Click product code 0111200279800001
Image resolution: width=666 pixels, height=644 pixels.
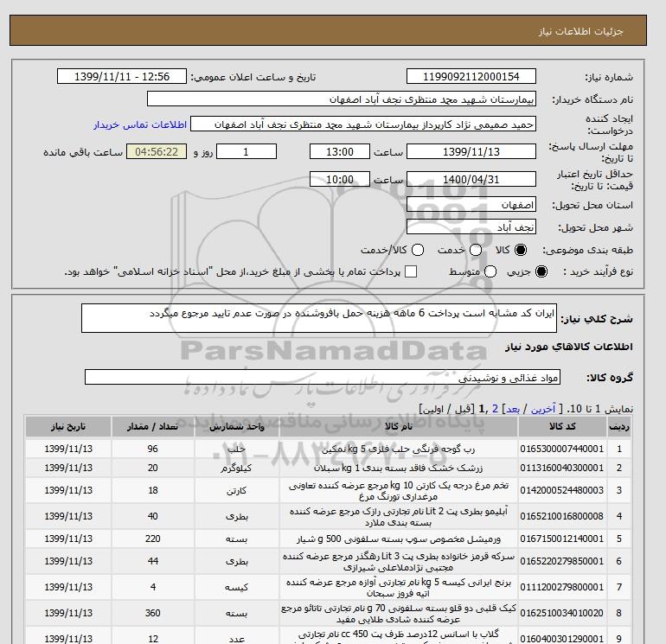[562, 587]
